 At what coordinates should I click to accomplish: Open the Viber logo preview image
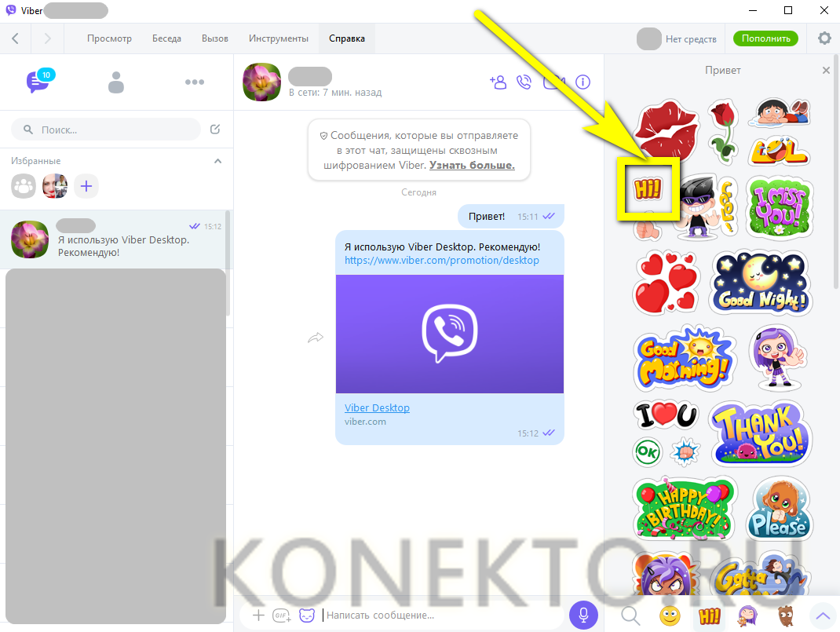(x=450, y=334)
